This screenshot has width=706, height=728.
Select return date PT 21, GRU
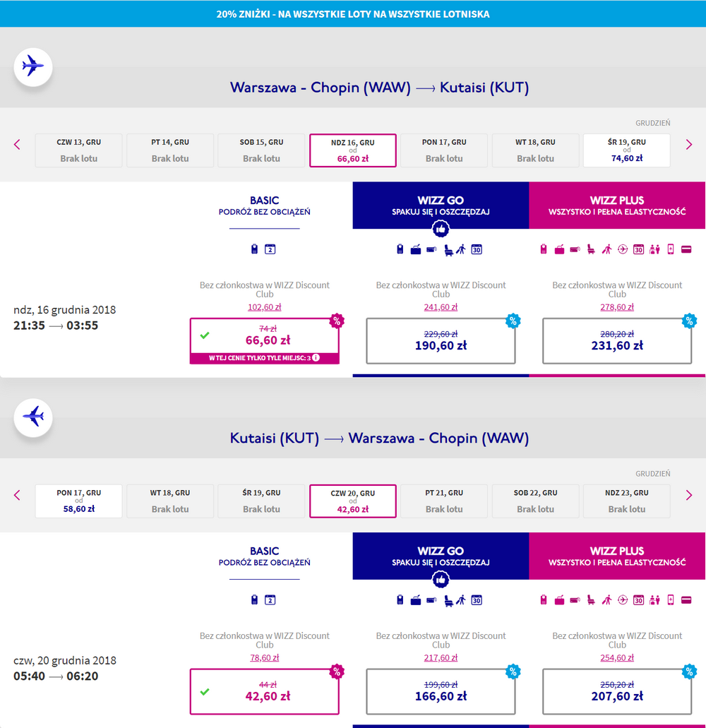coord(444,501)
